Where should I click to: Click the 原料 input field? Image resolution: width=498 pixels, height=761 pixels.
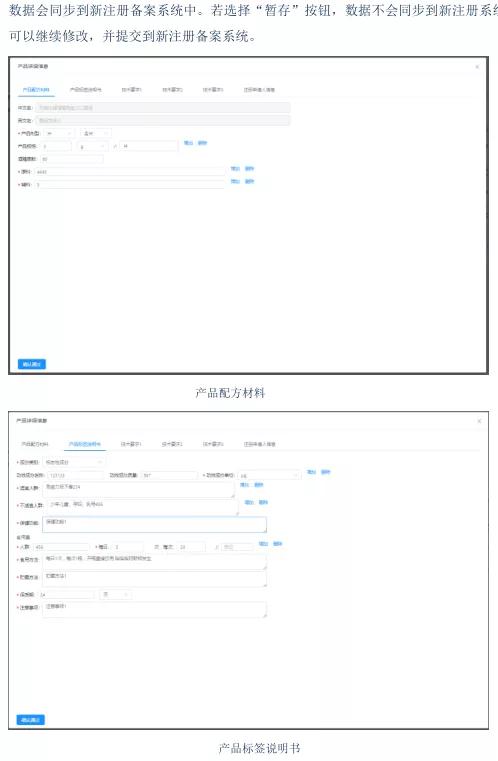130,172
